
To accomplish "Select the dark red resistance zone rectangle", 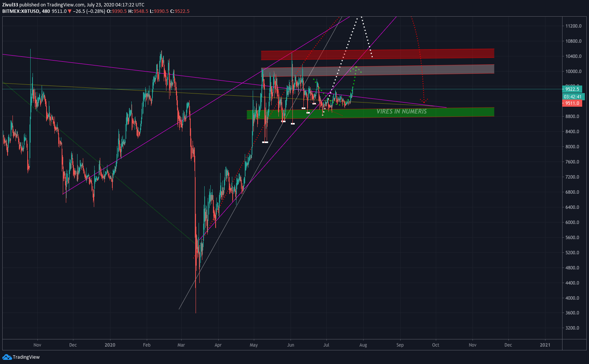I will point(378,54).
